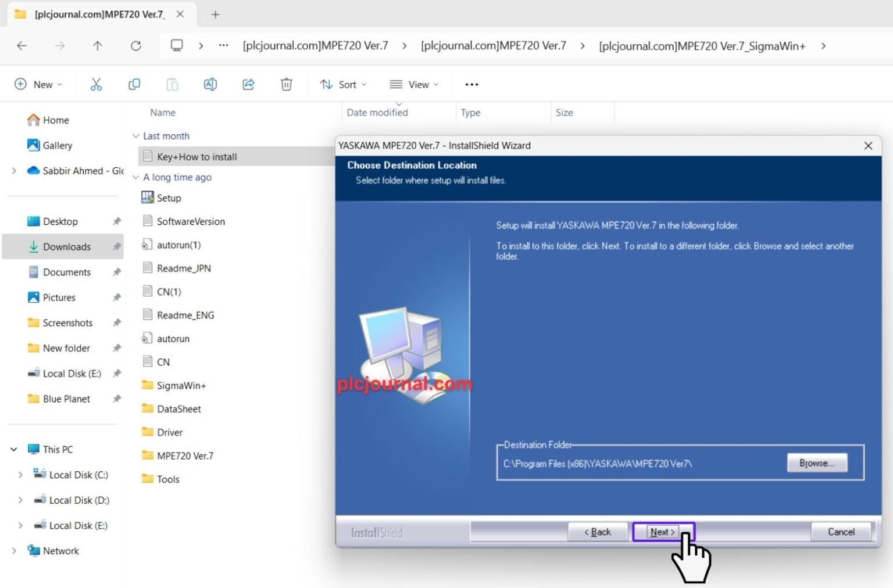The height and width of the screenshot is (588, 893).
Task: Open the Sort dropdown menu
Action: click(343, 84)
